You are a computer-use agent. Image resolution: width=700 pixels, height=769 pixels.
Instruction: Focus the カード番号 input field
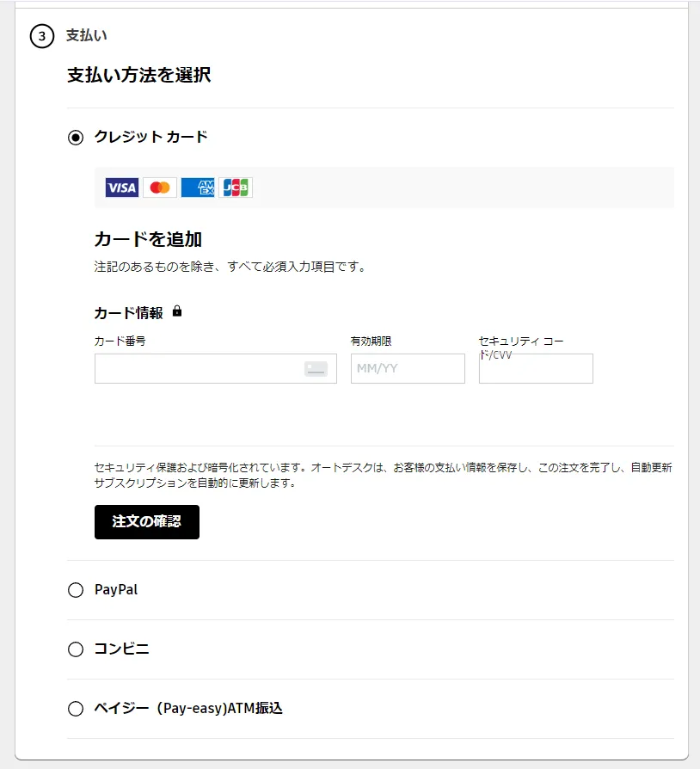point(198,369)
